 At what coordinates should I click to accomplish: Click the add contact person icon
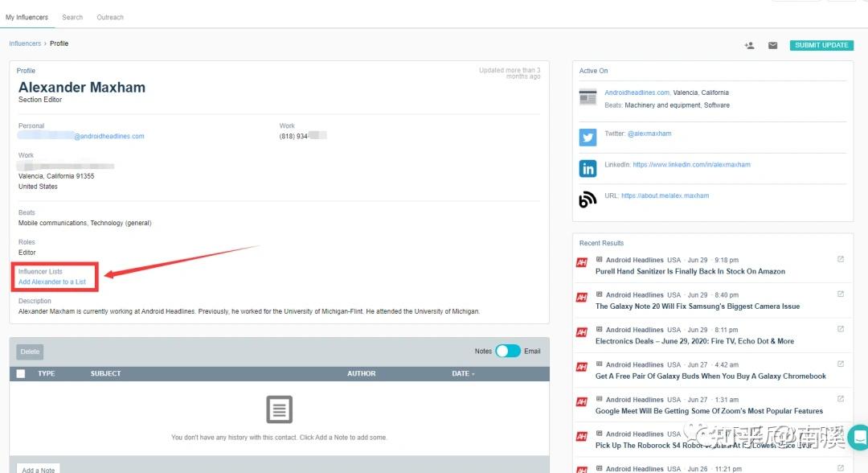749,45
